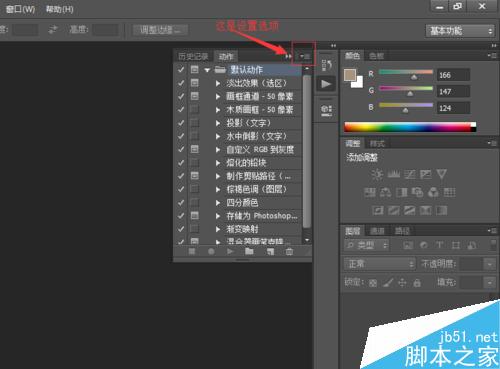This screenshot has width=500, height=369.
Task: Play the selected action from panel footer
Action: 230,251
